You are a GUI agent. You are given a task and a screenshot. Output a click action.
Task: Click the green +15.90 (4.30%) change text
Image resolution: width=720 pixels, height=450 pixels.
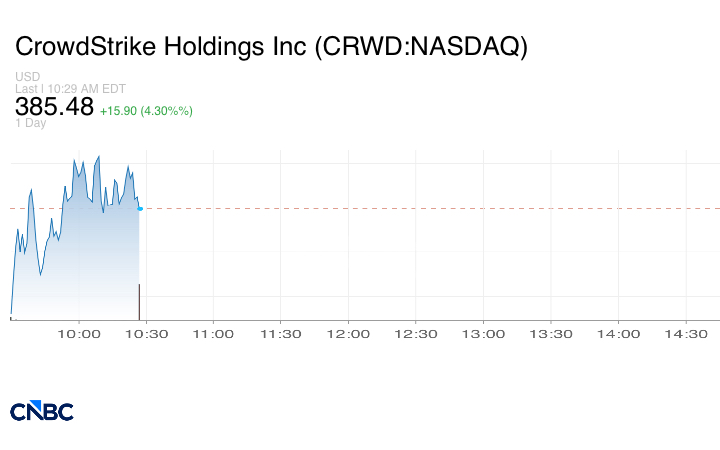[x=146, y=110]
